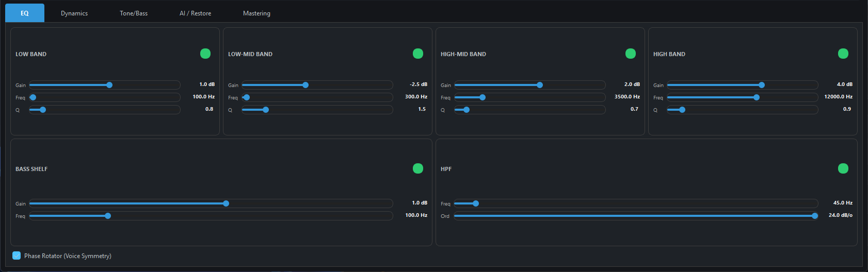Viewport: 868px width, 272px height.
Task: Click the HPF heading
Action: 446,169
